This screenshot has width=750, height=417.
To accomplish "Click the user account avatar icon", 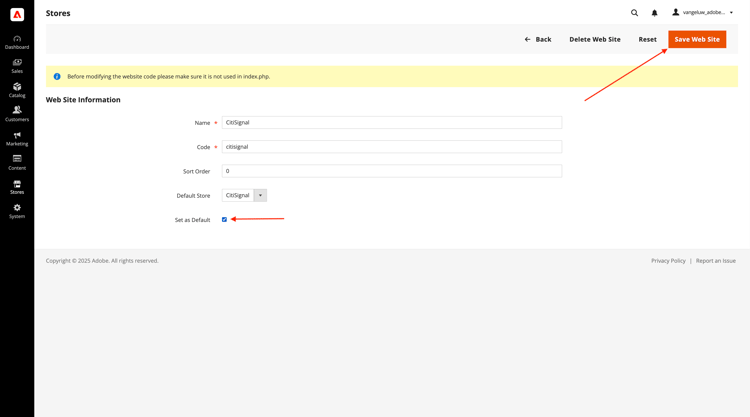I will pos(675,12).
